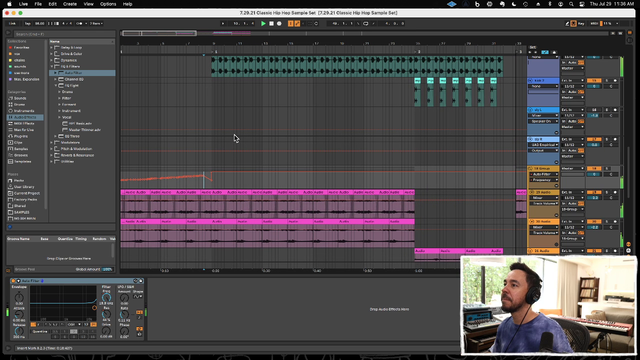Expand the EQ Three entry

click(x=56, y=136)
